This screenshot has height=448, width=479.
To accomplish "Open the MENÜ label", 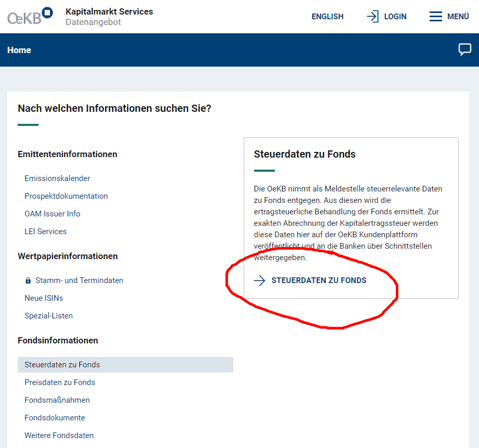I will pyautogui.click(x=458, y=17).
